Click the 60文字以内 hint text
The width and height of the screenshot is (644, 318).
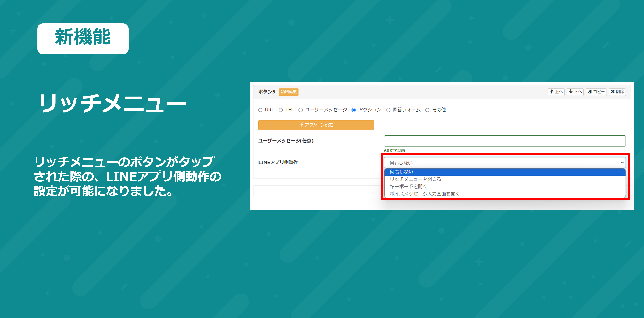394,151
